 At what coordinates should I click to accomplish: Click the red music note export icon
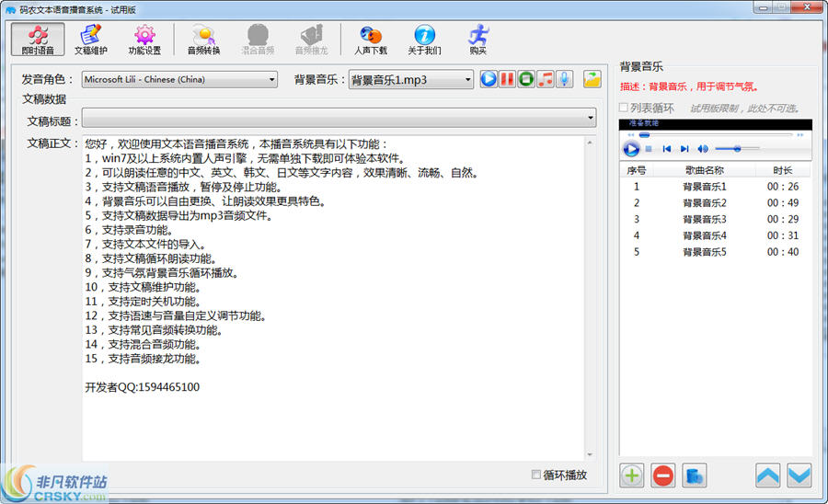[545, 79]
